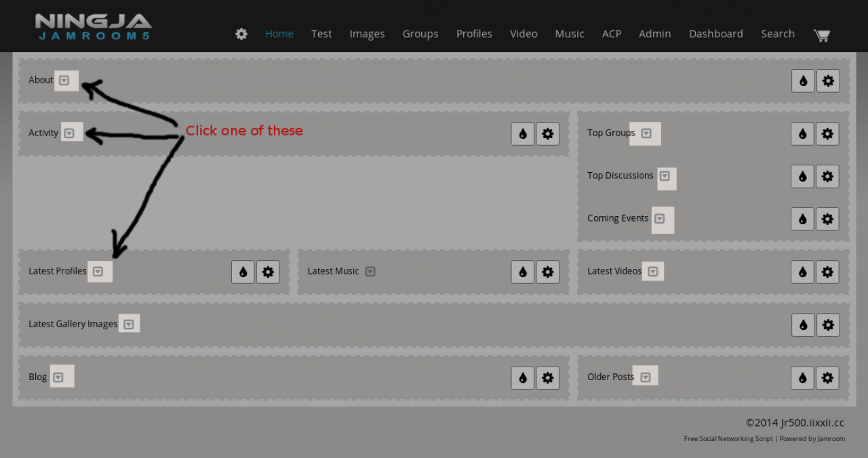Expand the About section dropdown arrow
This screenshot has height=458, width=868.
coord(64,81)
